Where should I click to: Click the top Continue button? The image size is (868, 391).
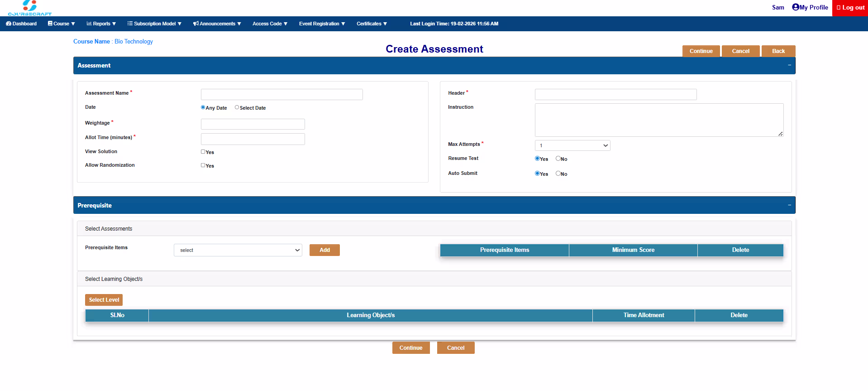pos(701,51)
